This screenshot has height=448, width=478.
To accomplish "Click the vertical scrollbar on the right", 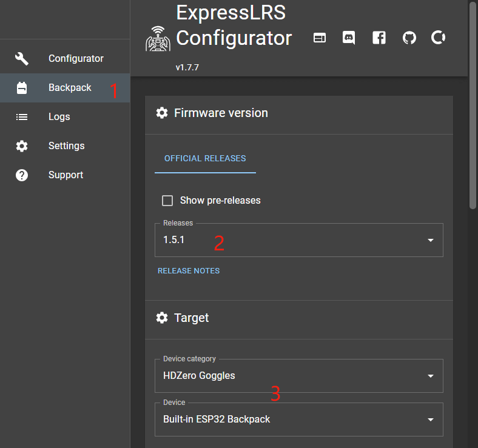I will click(473, 106).
